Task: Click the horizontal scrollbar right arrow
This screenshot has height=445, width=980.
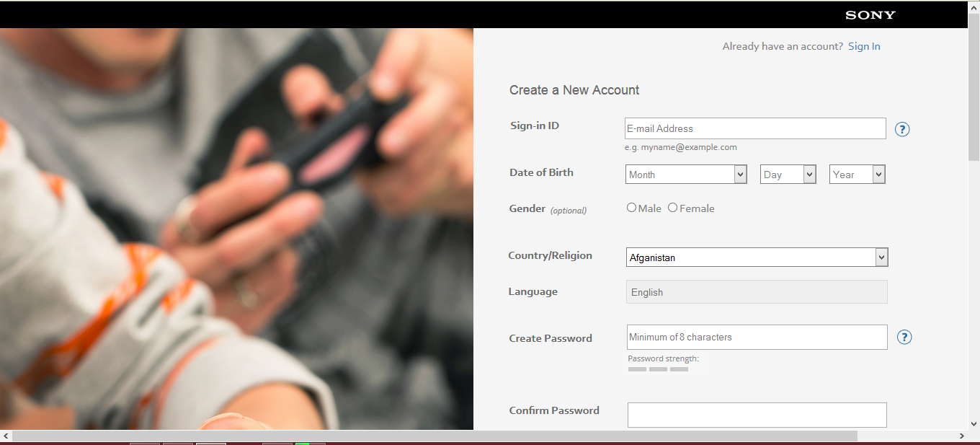Action: (x=961, y=436)
